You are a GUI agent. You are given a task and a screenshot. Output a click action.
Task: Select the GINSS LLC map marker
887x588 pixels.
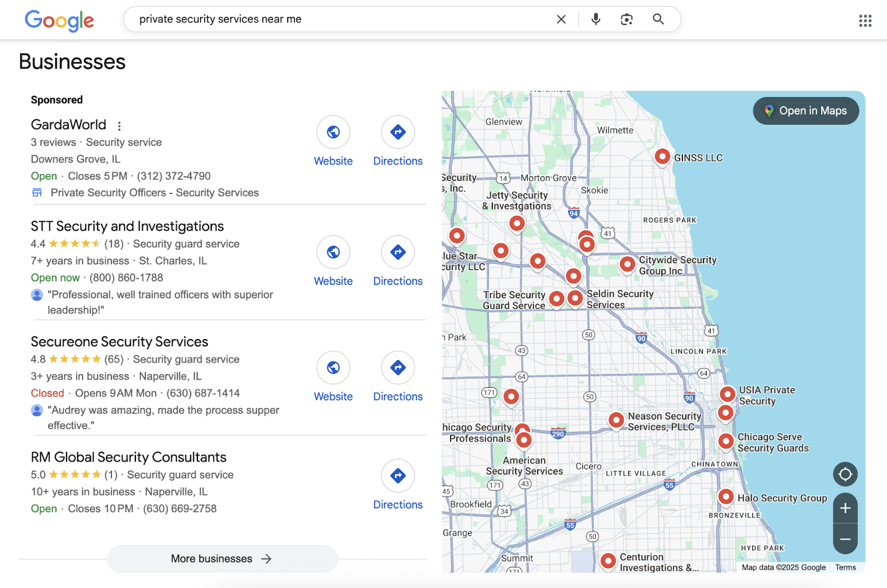662,157
